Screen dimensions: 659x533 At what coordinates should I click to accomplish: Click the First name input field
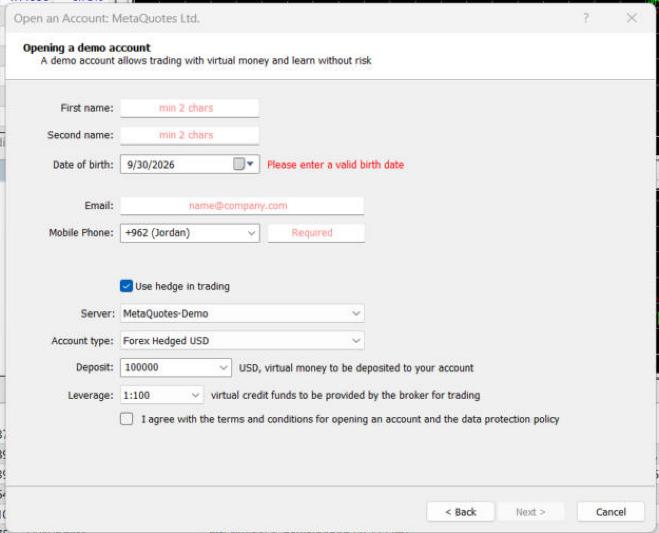coord(190,108)
